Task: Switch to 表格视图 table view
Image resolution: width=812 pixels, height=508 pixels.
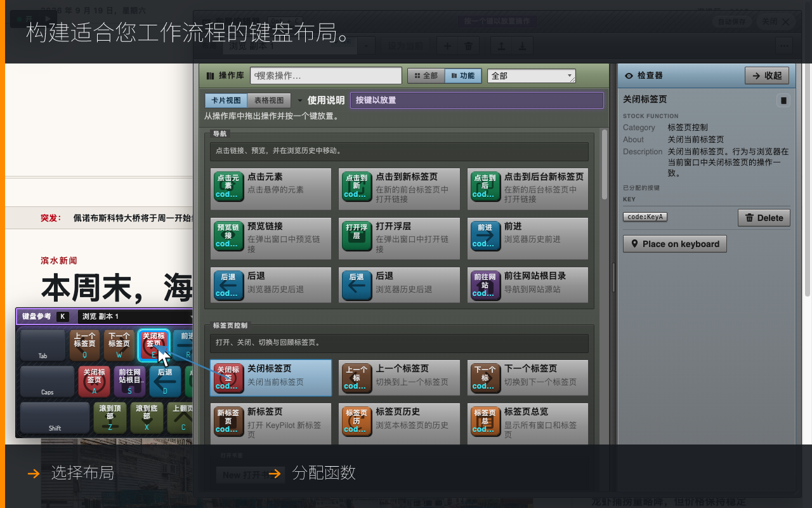Action: 269,100
